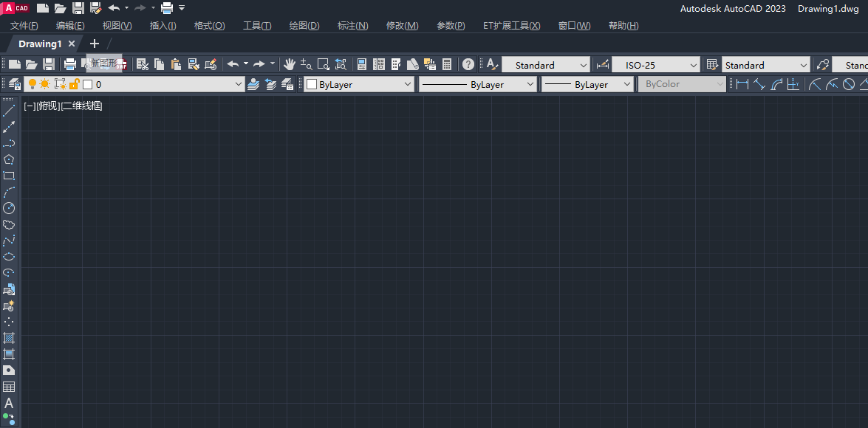This screenshot has width=868, height=428.
Task: Click the [俯视] view control label
Action: (x=49, y=106)
